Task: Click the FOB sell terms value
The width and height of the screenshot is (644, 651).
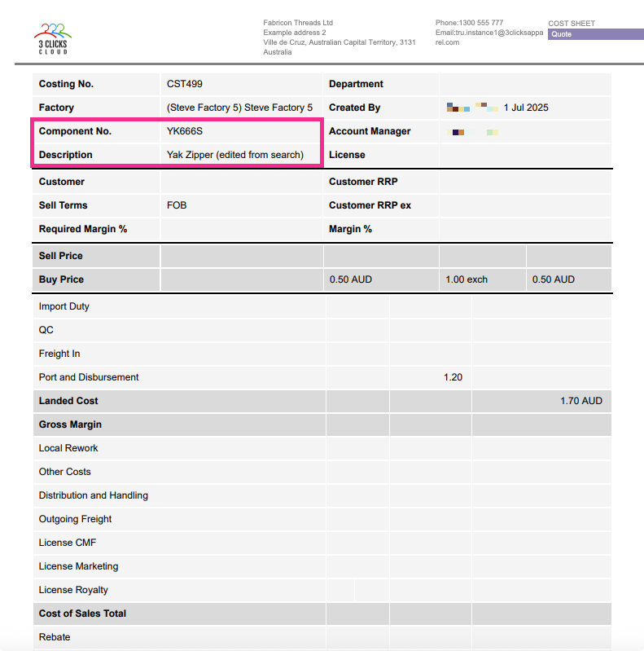Action: point(177,205)
